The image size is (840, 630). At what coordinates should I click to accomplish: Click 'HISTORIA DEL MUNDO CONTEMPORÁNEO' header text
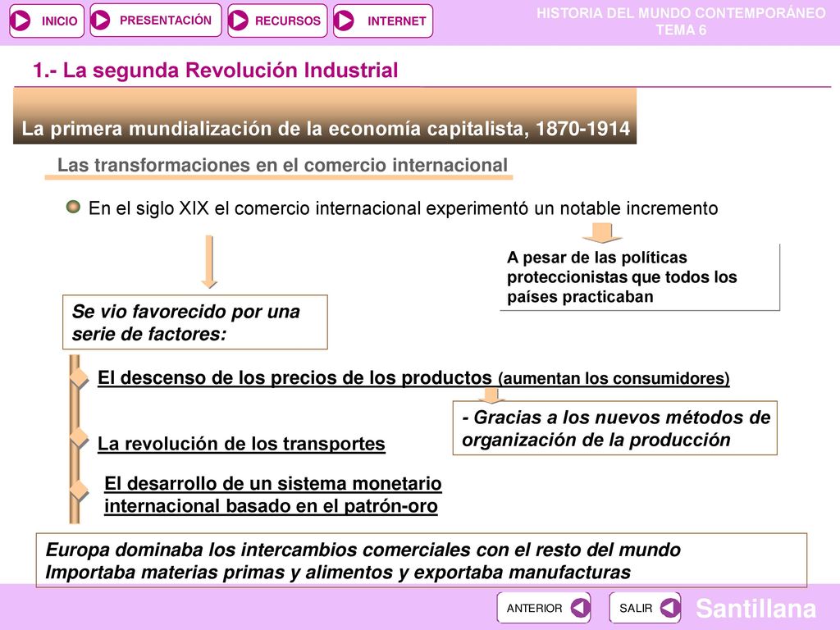click(681, 13)
